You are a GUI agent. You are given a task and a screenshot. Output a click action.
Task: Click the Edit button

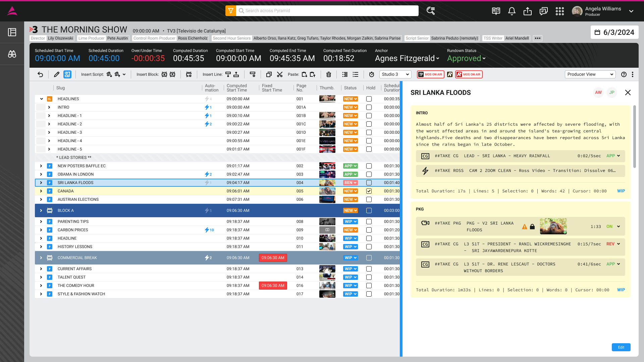[x=621, y=347]
